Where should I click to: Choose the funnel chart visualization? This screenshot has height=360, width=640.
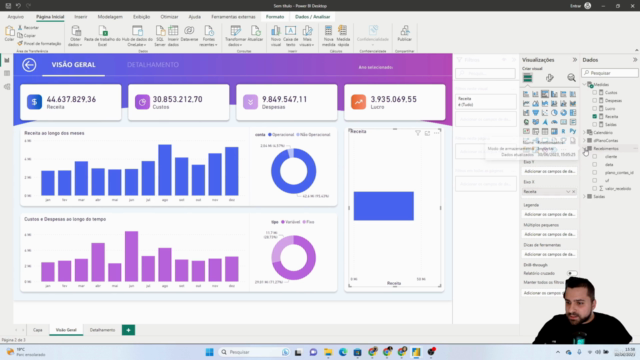535,113
